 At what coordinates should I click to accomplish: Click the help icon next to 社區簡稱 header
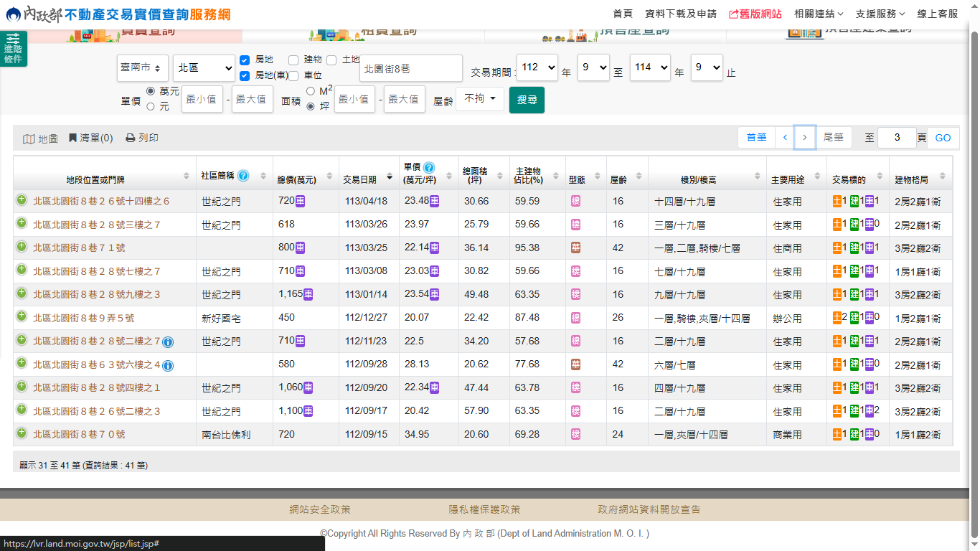pos(243,176)
